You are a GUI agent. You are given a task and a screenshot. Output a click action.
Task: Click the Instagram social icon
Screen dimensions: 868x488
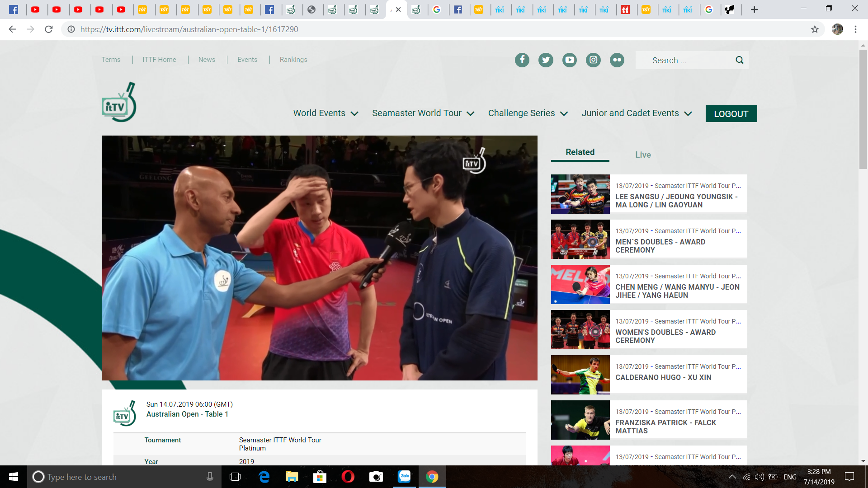pos(593,60)
